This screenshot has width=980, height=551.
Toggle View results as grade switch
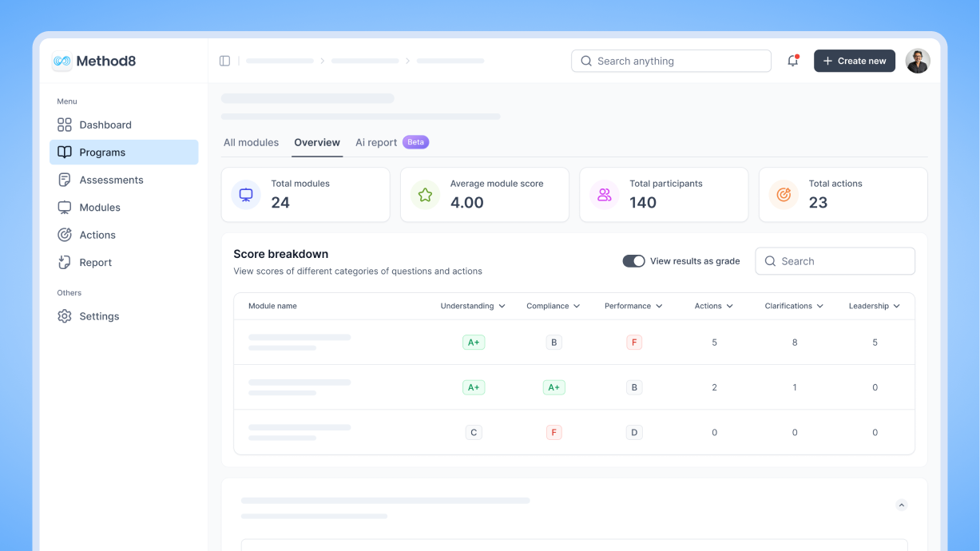[x=633, y=261]
